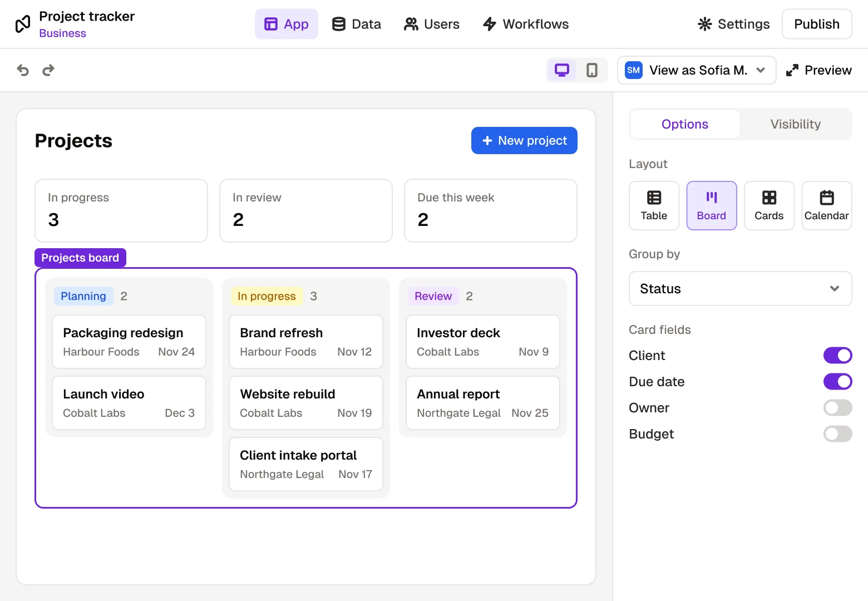The height and width of the screenshot is (601, 868).
Task: Click the undo arrow icon
Action: (x=23, y=70)
